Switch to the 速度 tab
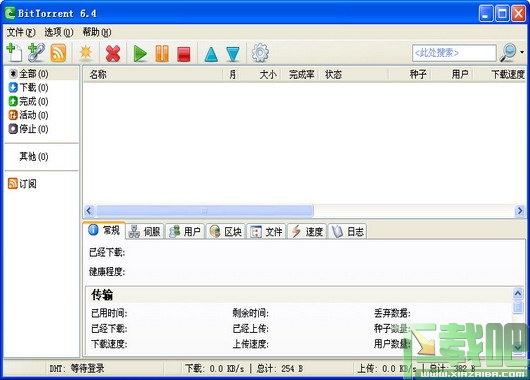530x380 pixels. [x=307, y=232]
